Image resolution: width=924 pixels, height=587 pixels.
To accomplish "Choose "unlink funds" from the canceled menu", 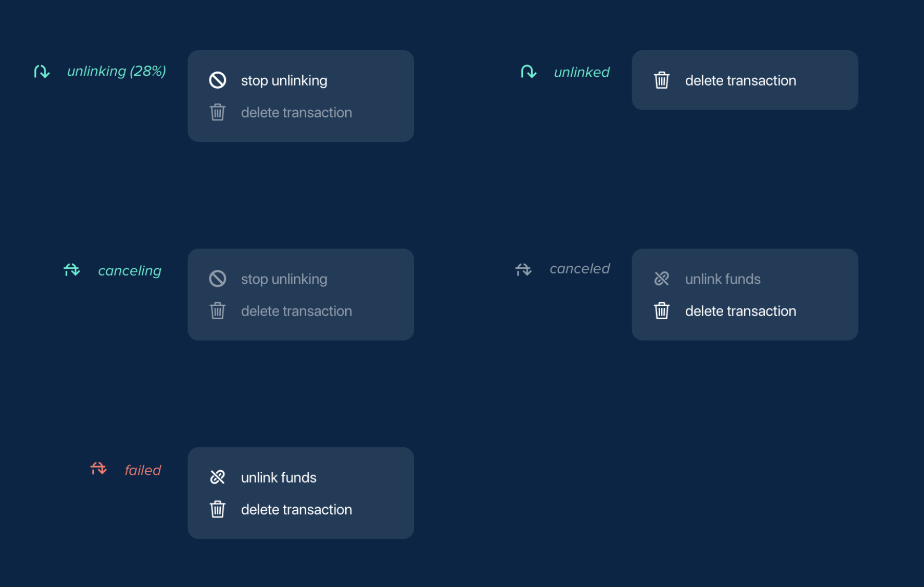I will (723, 279).
